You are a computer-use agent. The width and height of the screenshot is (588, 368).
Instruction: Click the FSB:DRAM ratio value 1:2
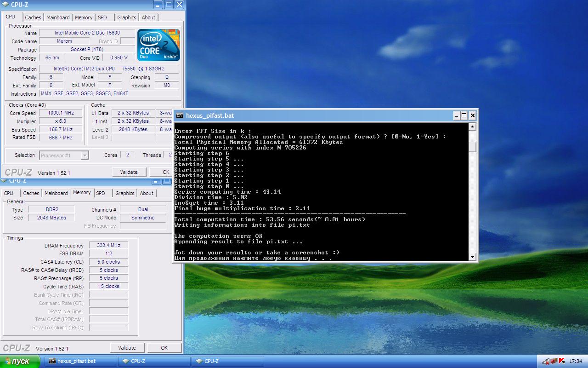(109, 254)
